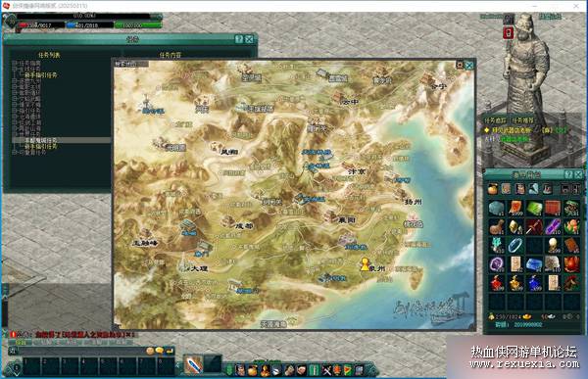Open the help button on the quest panel
Image resolution: width=588 pixels, height=379 pixels.
(x=239, y=39)
